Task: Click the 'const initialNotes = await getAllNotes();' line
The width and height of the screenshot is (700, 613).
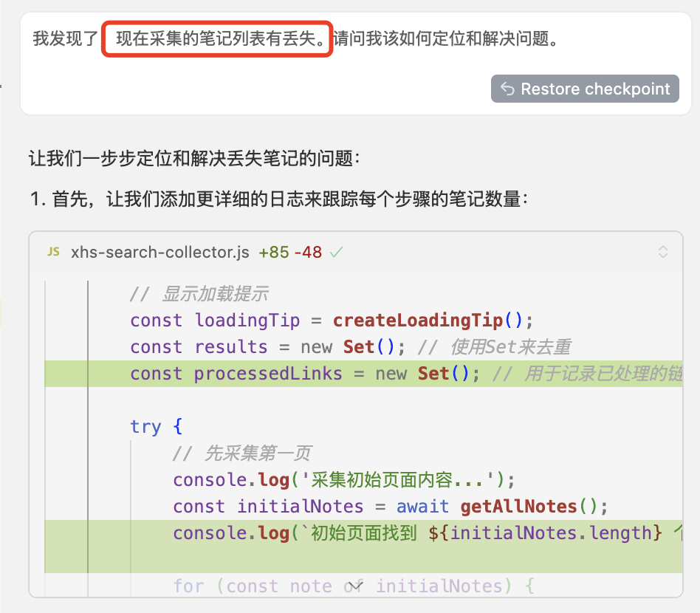Action: pos(391,507)
